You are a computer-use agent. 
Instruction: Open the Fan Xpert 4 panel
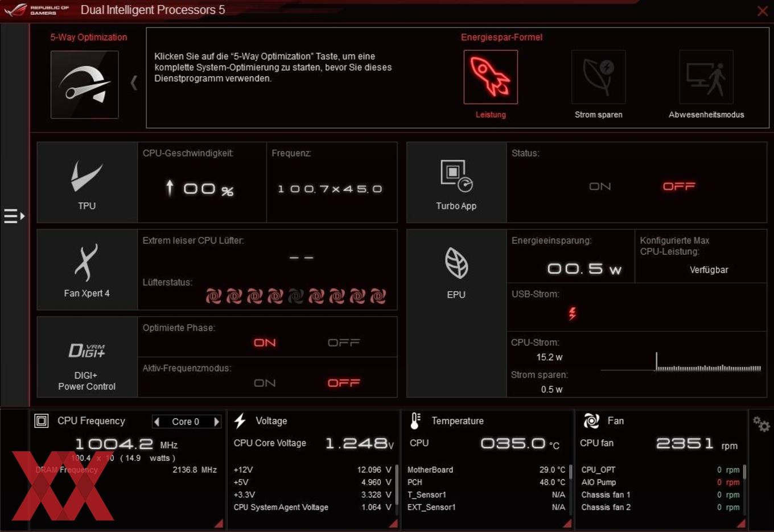click(87, 270)
